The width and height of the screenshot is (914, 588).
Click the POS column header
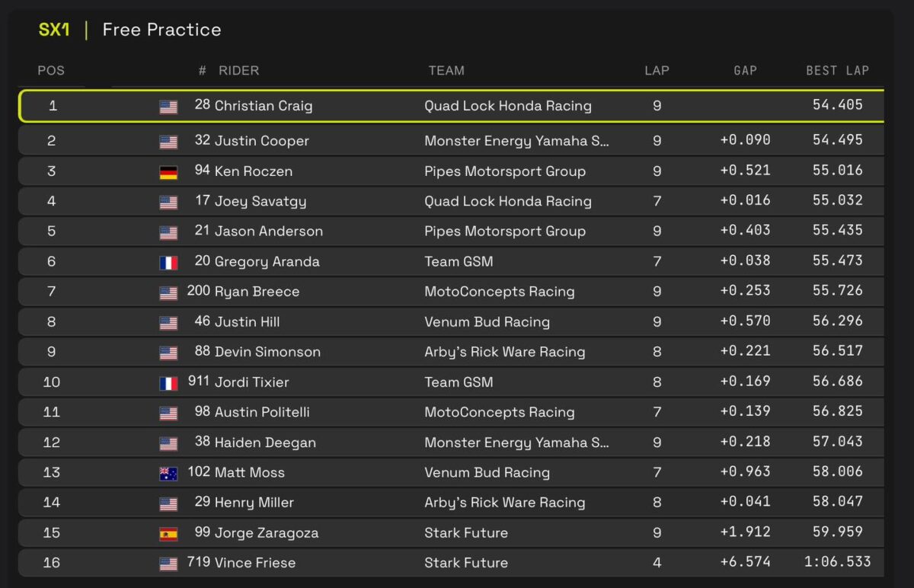(51, 70)
